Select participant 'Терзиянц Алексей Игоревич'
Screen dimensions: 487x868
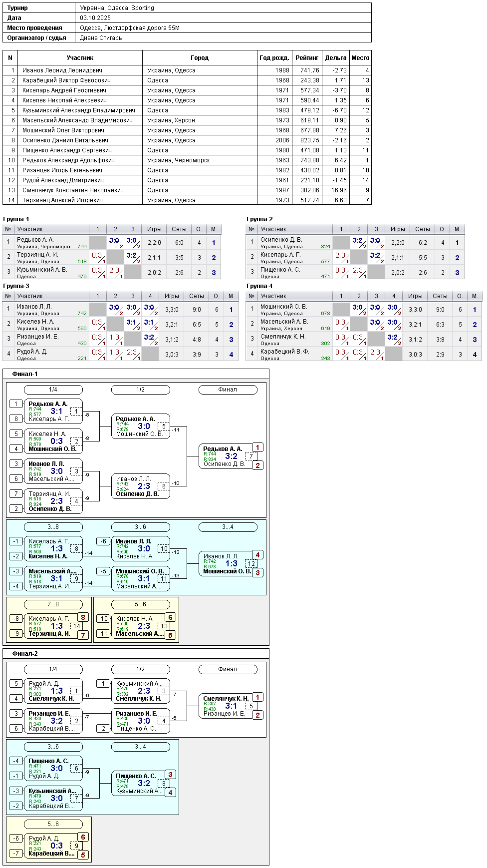[x=62, y=200]
